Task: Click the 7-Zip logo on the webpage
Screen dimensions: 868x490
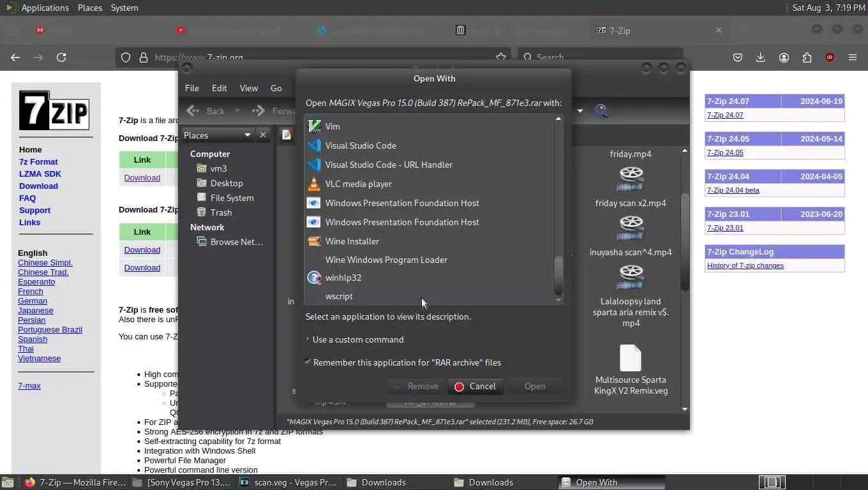Action: [x=54, y=110]
